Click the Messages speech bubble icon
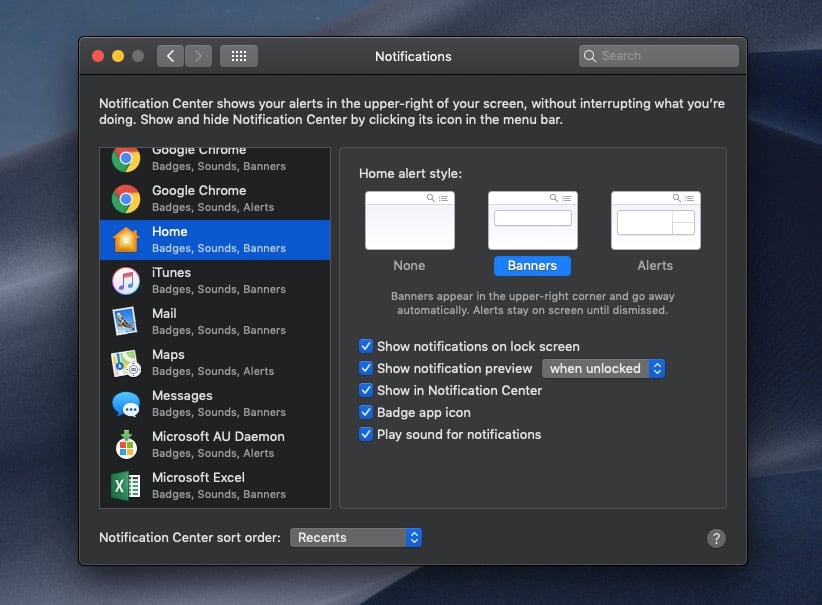The width and height of the screenshot is (822, 605). point(126,404)
